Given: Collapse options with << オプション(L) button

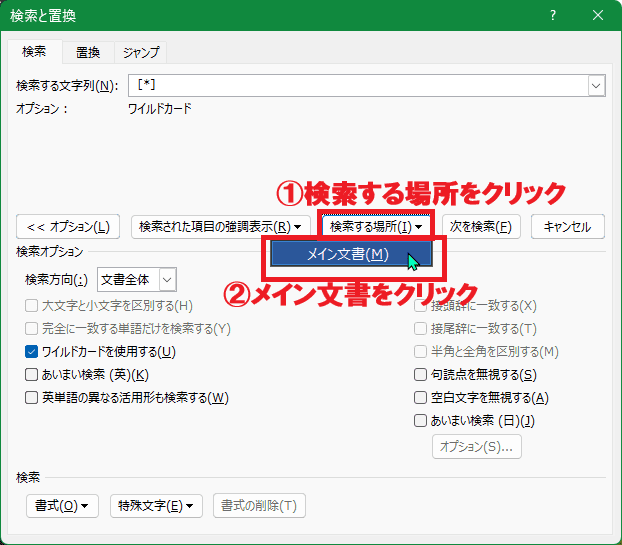Looking at the screenshot, I should pyautogui.click(x=68, y=226).
